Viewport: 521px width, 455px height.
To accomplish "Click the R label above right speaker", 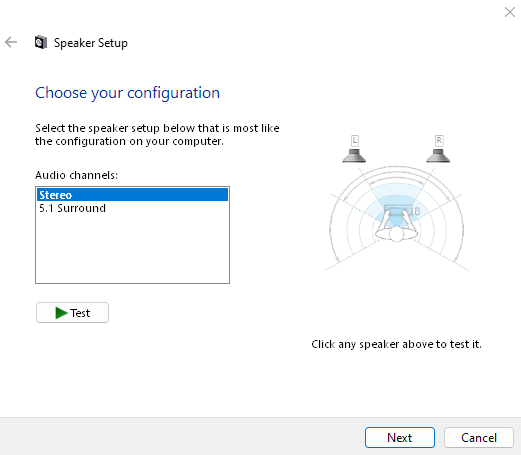I will click(439, 141).
